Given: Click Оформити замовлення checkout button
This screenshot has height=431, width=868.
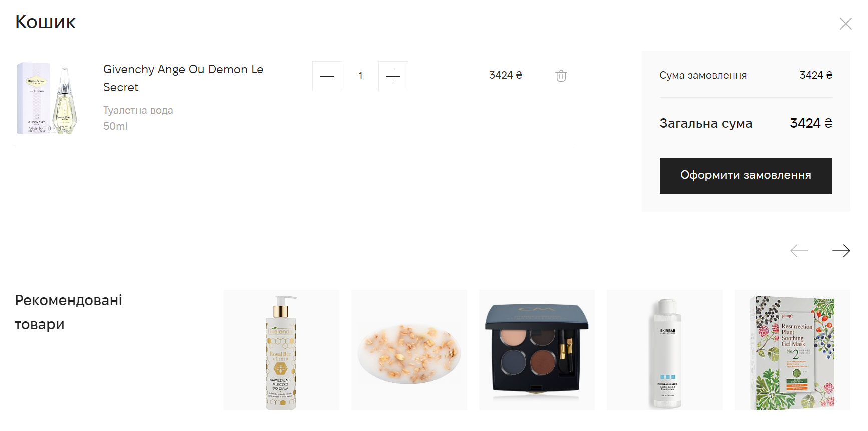Looking at the screenshot, I should (746, 176).
